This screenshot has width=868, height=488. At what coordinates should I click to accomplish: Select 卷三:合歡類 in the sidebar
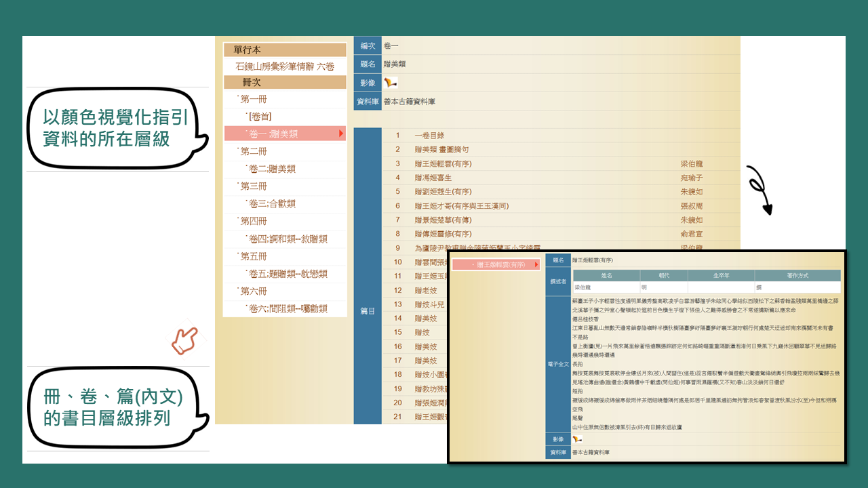[271, 204]
